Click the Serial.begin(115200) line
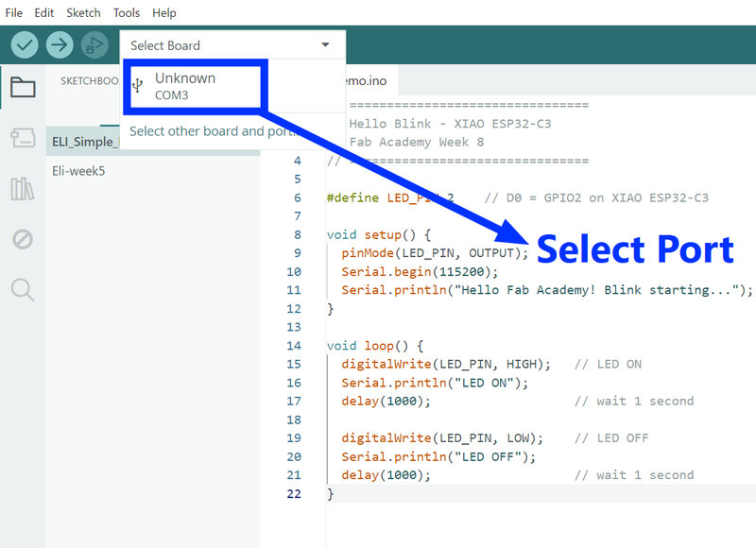The width and height of the screenshot is (756, 548). 420,271
